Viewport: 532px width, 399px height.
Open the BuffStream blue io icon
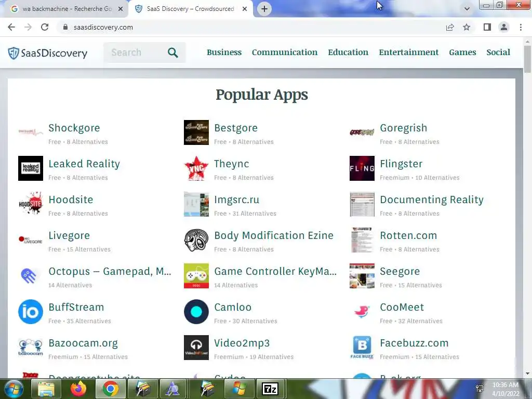[31, 312]
